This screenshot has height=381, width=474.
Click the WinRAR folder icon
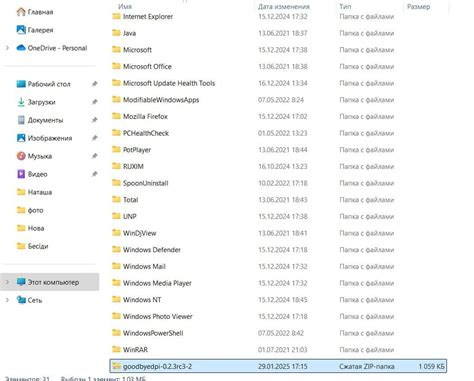pos(116,349)
